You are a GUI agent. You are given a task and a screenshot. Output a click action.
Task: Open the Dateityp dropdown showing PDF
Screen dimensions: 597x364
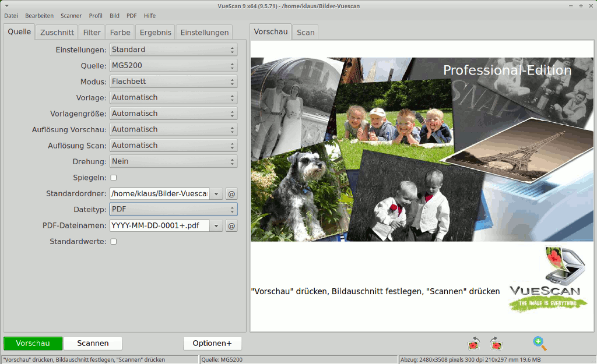click(x=174, y=209)
